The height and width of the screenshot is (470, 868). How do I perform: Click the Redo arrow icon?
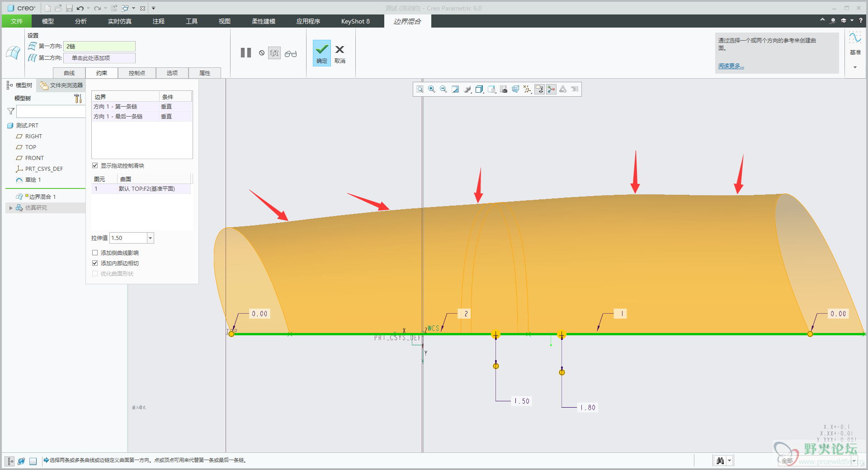[97, 8]
